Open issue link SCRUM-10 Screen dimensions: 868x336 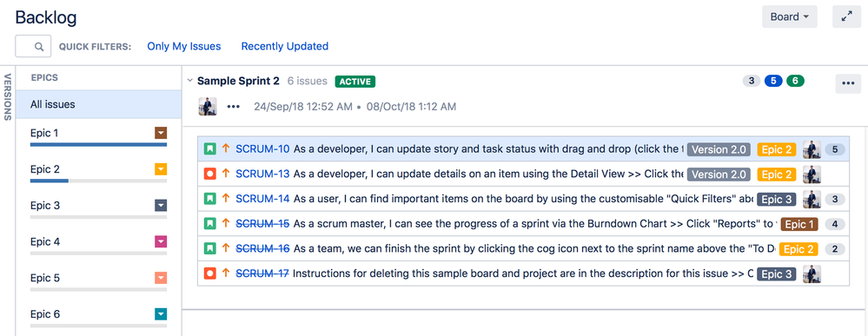[x=262, y=149]
